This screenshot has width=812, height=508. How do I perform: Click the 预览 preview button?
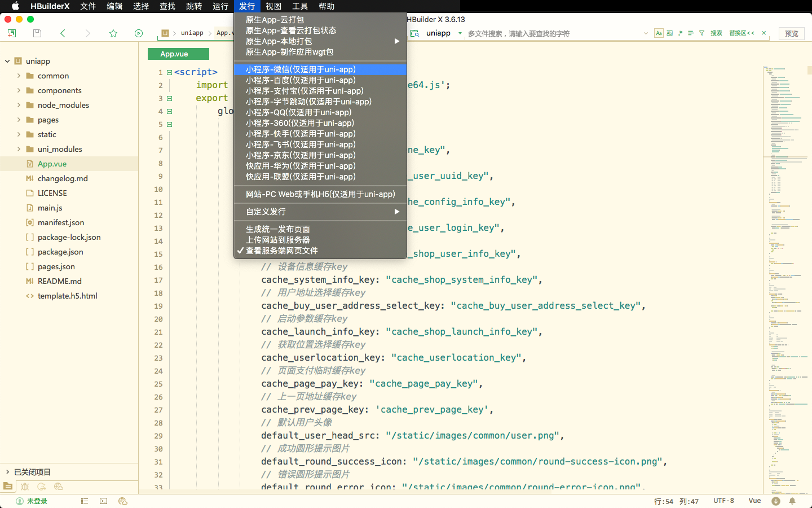coord(792,33)
